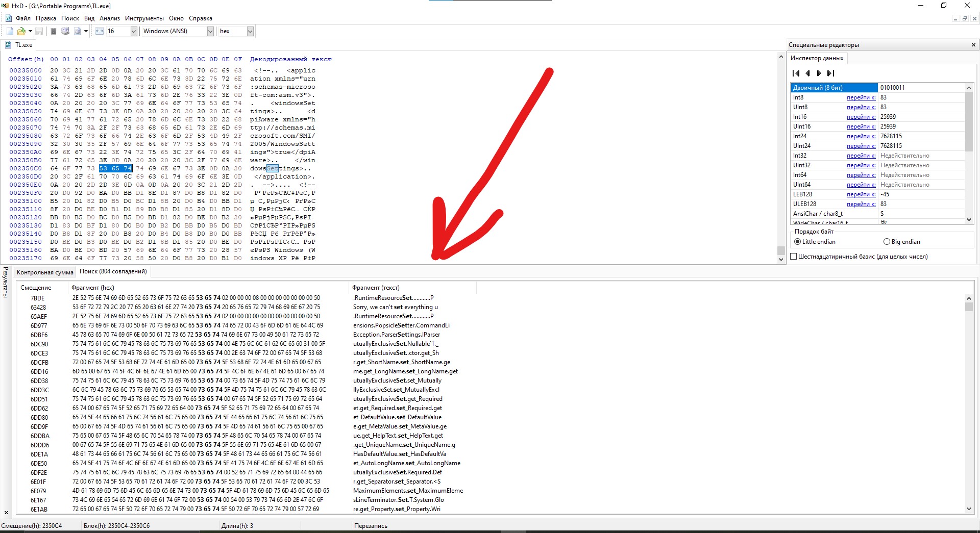Enable the hexadecimal basis checkbox
980x533 pixels.
click(x=793, y=257)
